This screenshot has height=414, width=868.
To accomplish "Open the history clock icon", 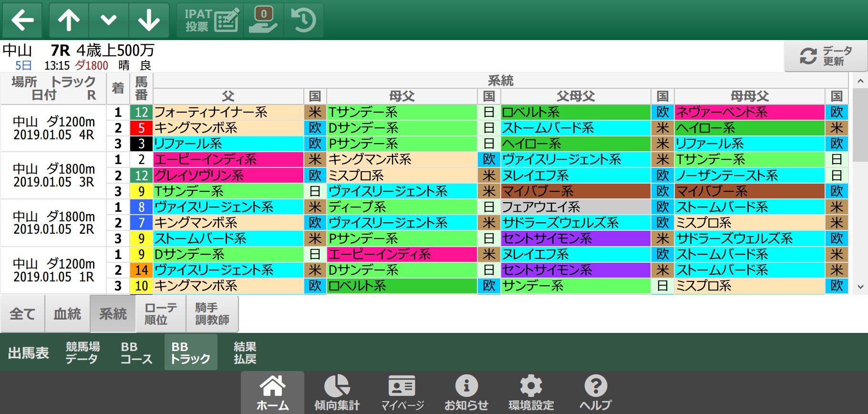I will pyautogui.click(x=303, y=20).
